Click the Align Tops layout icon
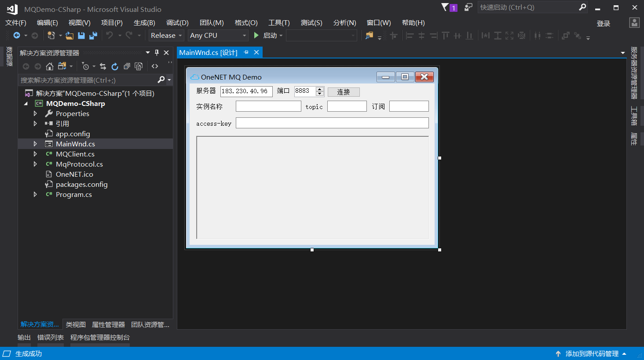 [446, 36]
